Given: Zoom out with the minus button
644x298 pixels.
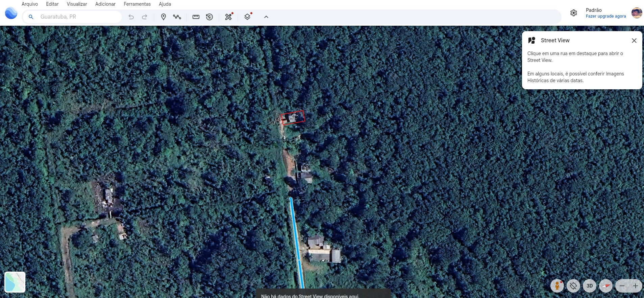Looking at the screenshot, I should [622, 286].
